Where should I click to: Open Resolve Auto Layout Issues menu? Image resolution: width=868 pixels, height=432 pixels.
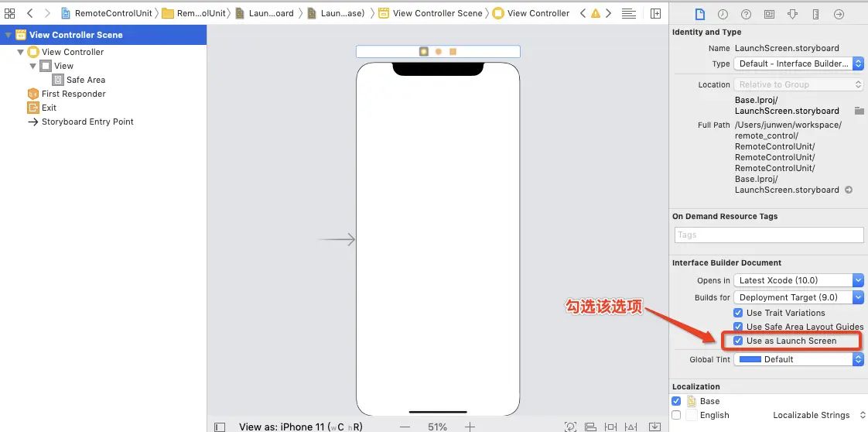point(632,427)
